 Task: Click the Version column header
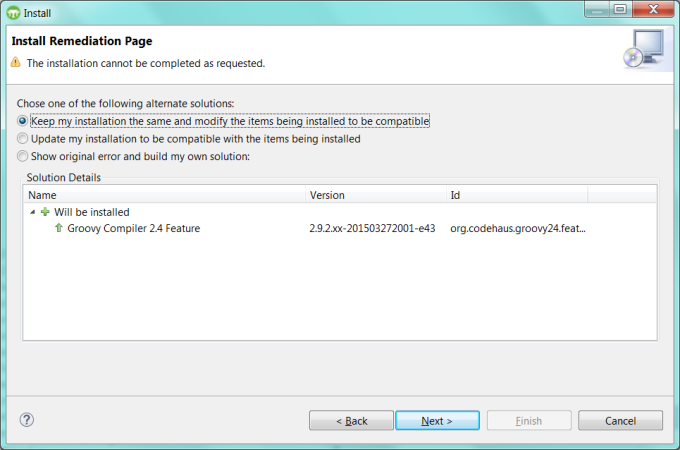[x=376, y=195]
